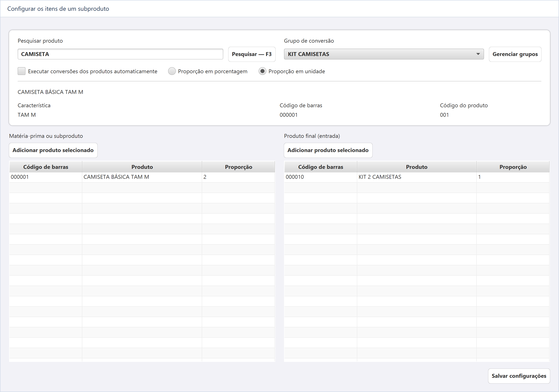
Task: Sort Matéria-prima table by Código de barras header
Action: coord(45,167)
